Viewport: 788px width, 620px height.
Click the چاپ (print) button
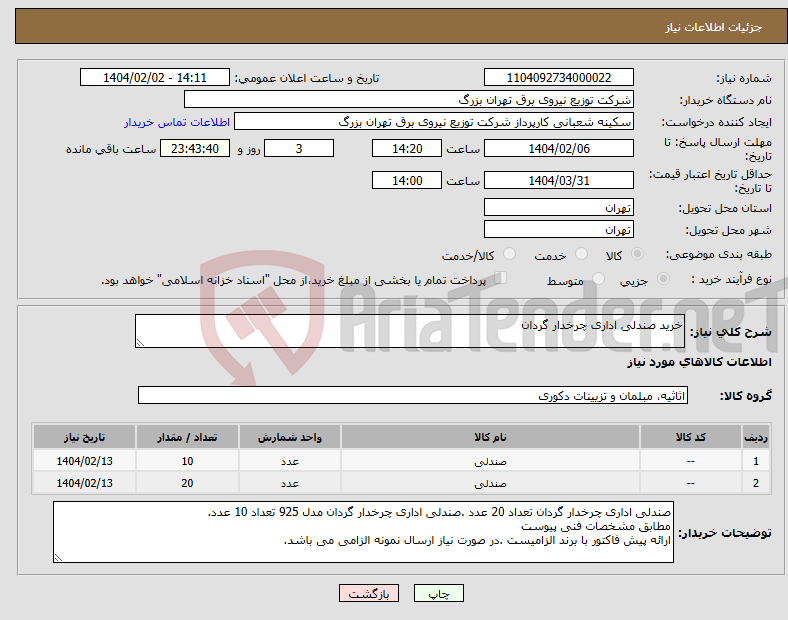[438, 593]
